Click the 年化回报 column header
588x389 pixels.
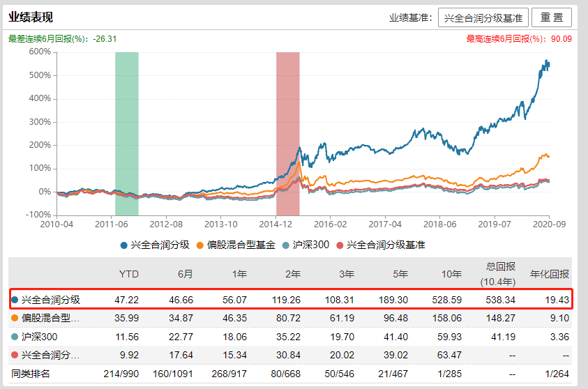tap(550, 275)
